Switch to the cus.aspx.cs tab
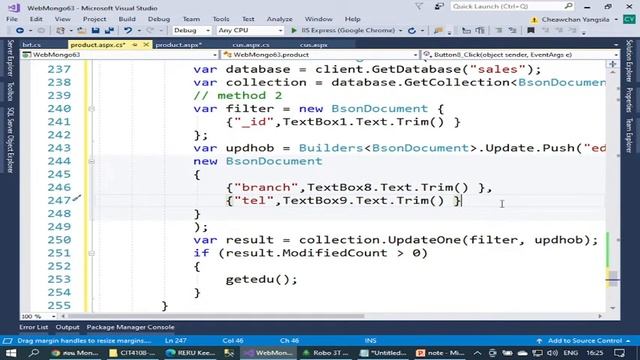 click(251, 45)
